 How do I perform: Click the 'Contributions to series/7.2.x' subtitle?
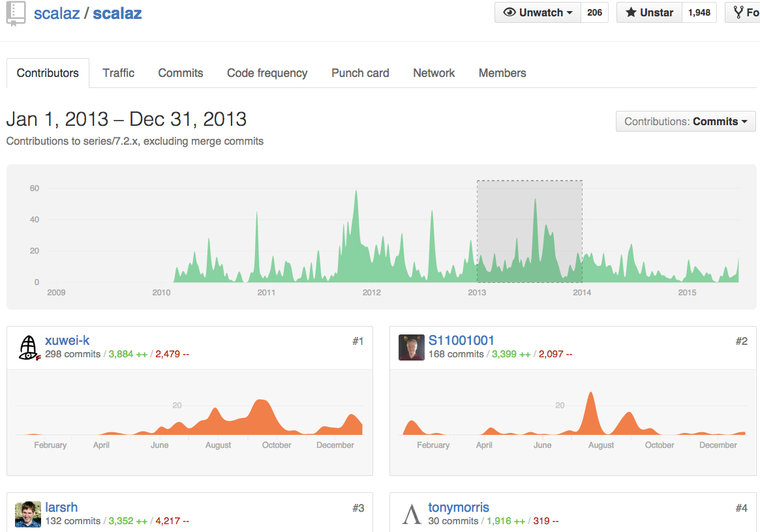click(135, 141)
